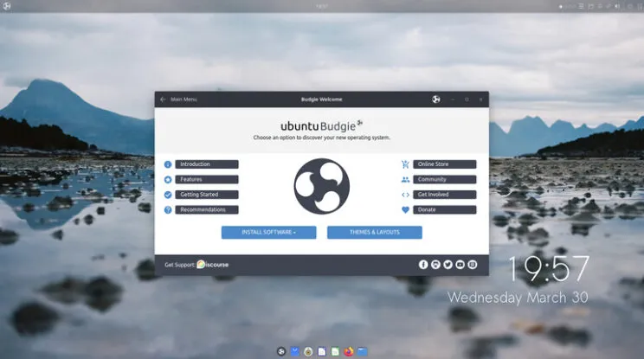Maximize the Budgie Welcome window
The image size is (644, 359).
pos(467,99)
